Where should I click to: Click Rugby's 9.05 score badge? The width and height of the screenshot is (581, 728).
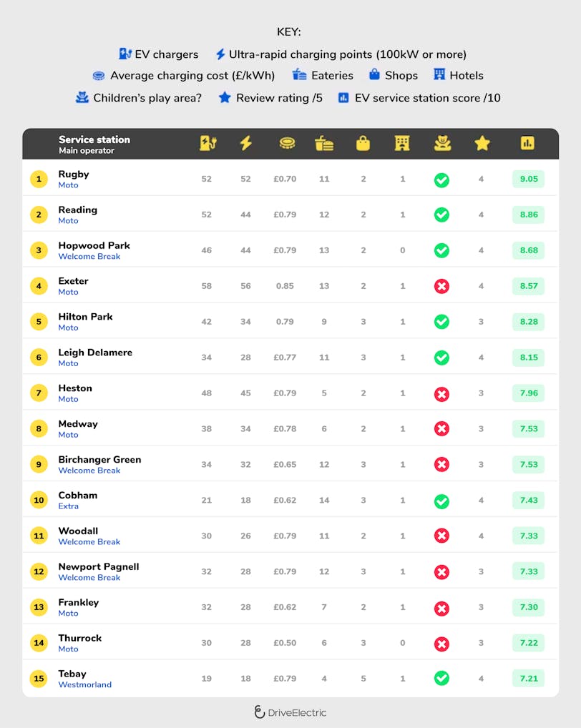pyautogui.click(x=528, y=179)
